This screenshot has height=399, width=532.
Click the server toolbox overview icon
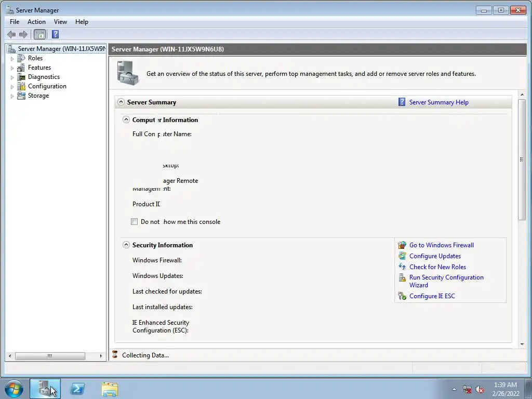[x=128, y=73]
